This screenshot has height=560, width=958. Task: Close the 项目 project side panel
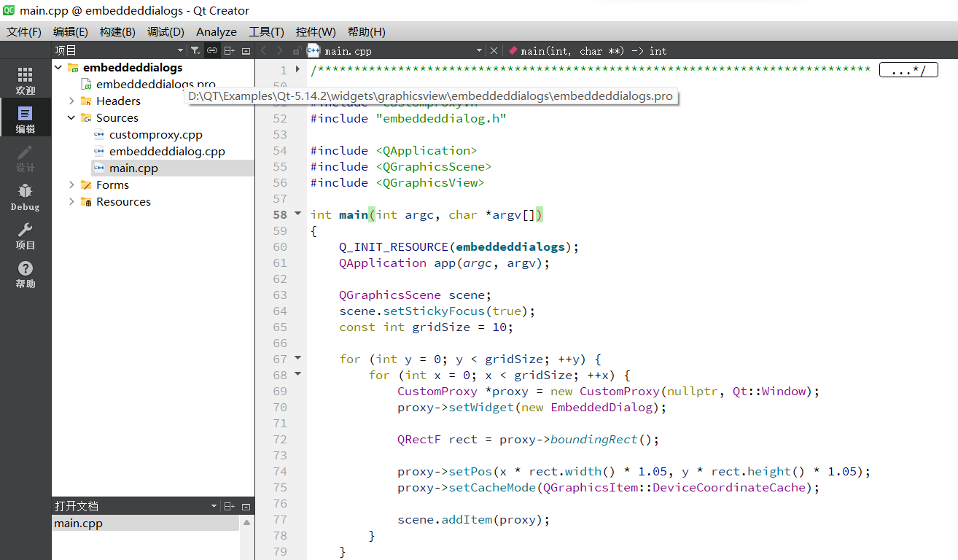click(246, 50)
